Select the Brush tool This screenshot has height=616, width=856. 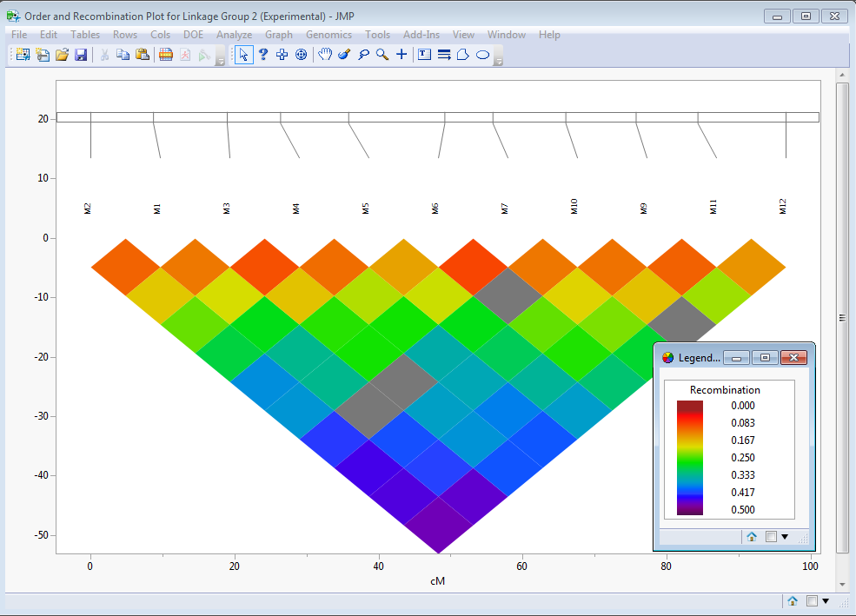344,55
